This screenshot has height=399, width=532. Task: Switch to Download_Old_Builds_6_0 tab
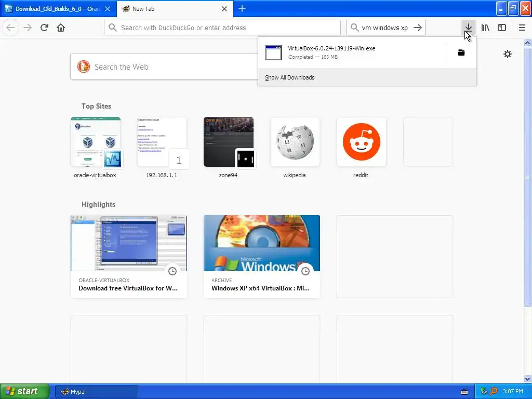coord(58,9)
